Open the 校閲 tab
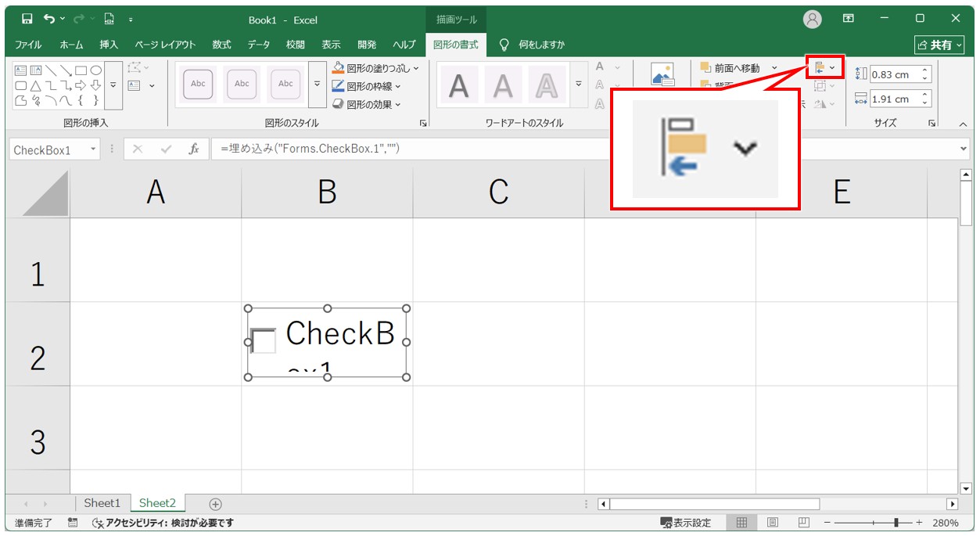Viewport: 980px width, 536px height. [x=296, y=45]
